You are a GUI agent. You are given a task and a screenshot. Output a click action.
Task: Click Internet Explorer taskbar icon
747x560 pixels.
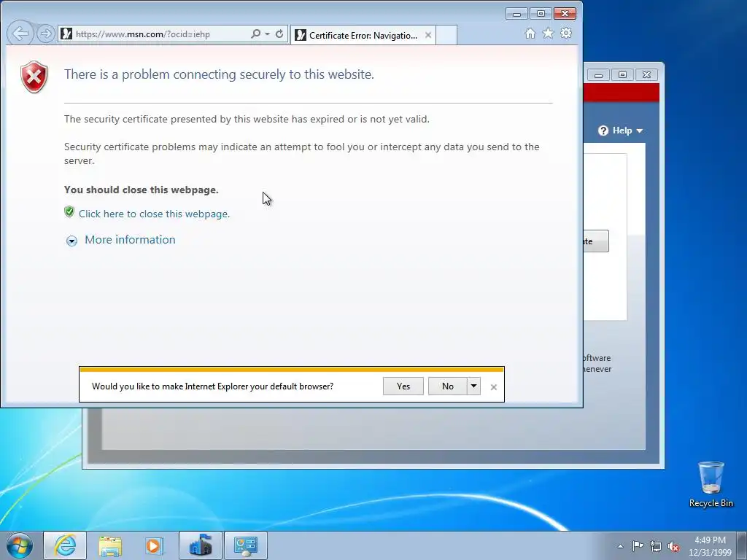tap(65, 545)
